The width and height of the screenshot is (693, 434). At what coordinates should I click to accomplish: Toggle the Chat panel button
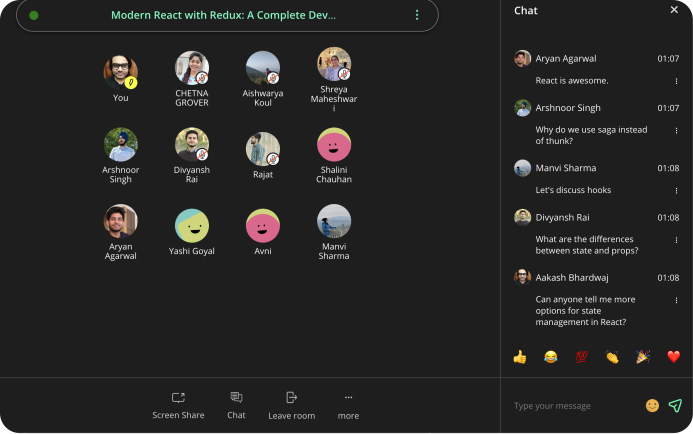click(x=236, y=405)
